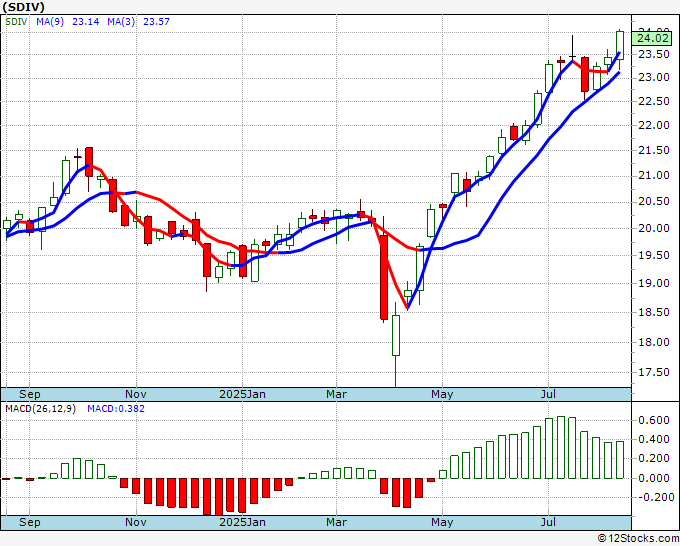Click the 23.00 price axis label
680x546 pixels.
654,78
